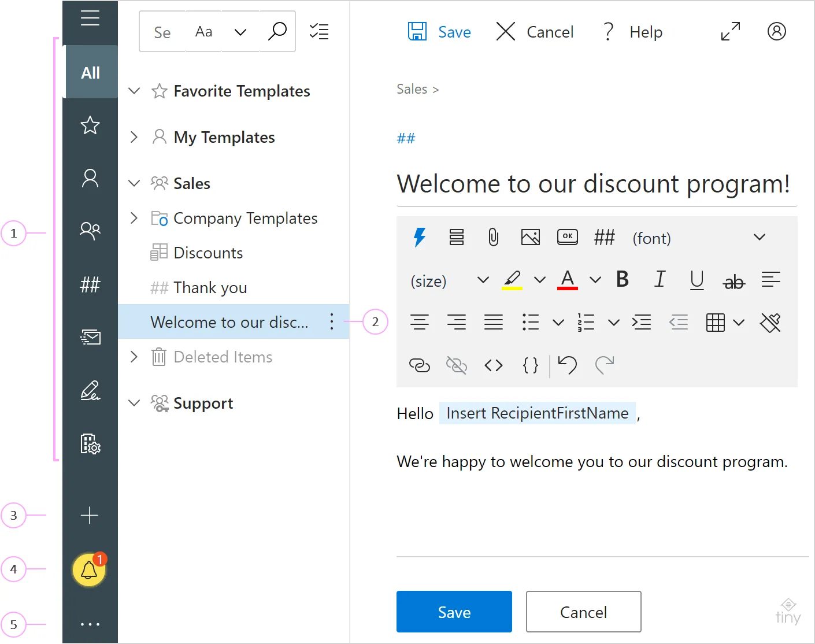Insert bullet list
The height and width of the screenshot is (644, 815).
click(x=531, y=322)
